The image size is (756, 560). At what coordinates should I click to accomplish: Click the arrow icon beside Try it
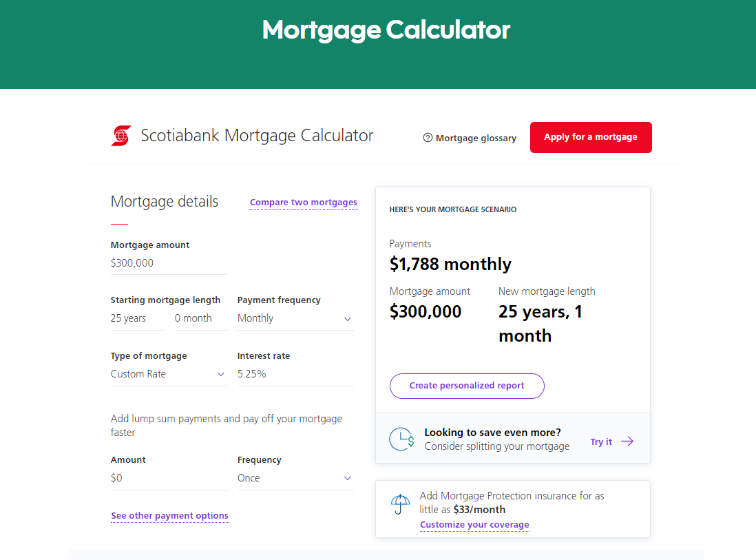(627, 442)
